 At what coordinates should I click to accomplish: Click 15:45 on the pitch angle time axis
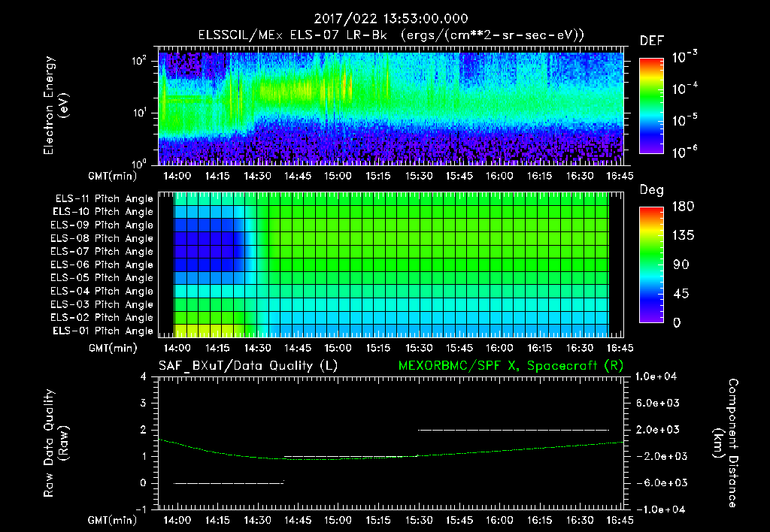459,348
